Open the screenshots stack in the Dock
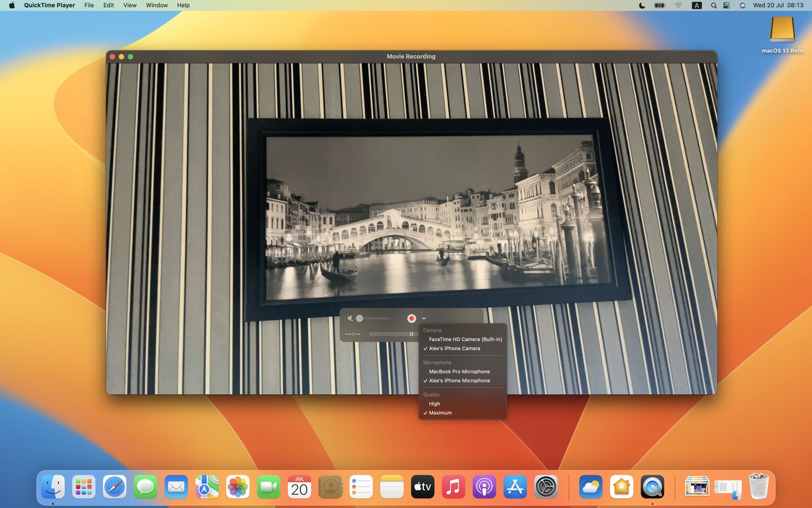The height and width of the screenshot is (508, 812). coord(697,487)
